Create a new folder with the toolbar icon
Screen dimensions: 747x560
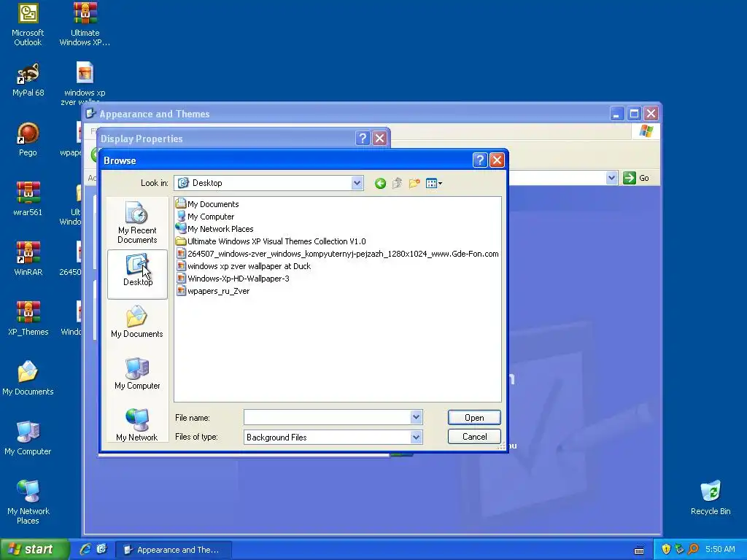click(x=414, y=183)
